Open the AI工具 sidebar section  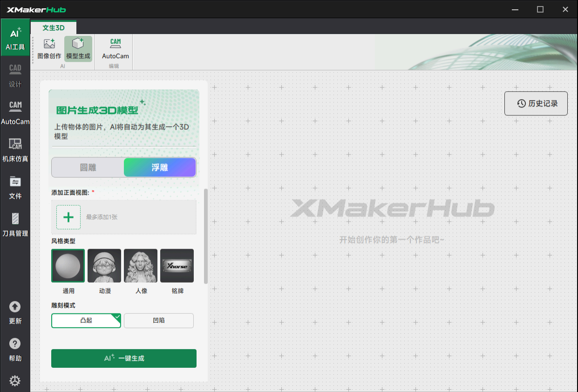point(15,37)
